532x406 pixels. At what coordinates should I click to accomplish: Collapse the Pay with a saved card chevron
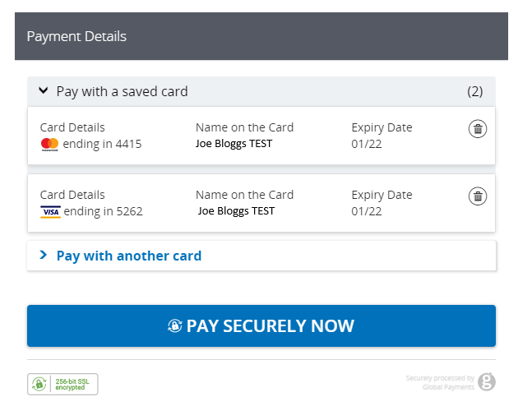(43, 90)
